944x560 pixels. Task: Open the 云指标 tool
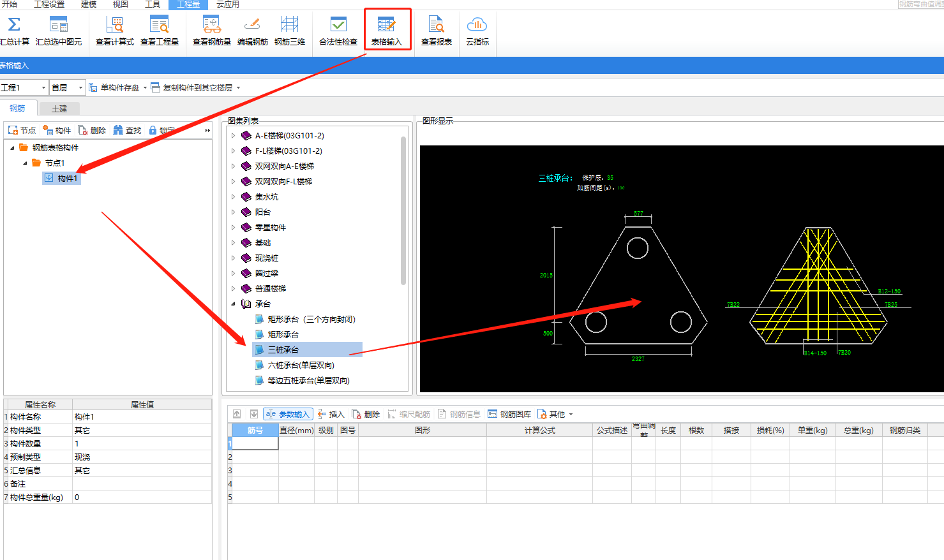coord(477,31)
